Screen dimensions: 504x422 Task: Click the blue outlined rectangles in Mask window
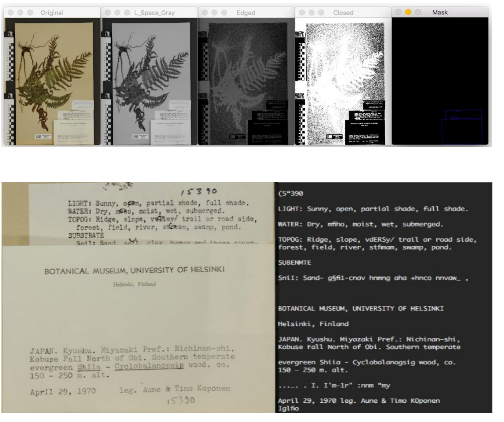(x=462, y=127)
